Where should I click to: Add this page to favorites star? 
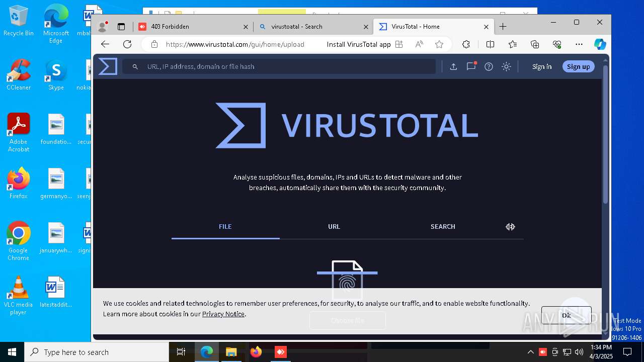point(439,44)
